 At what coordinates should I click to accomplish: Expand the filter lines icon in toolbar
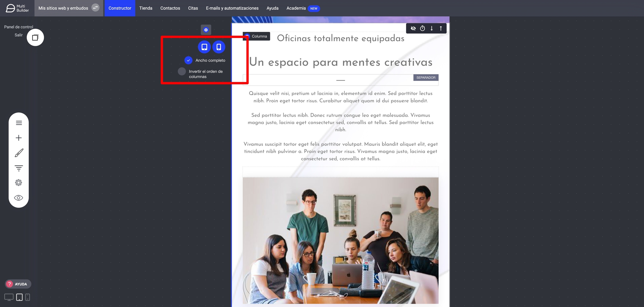(x=19, y=168)
